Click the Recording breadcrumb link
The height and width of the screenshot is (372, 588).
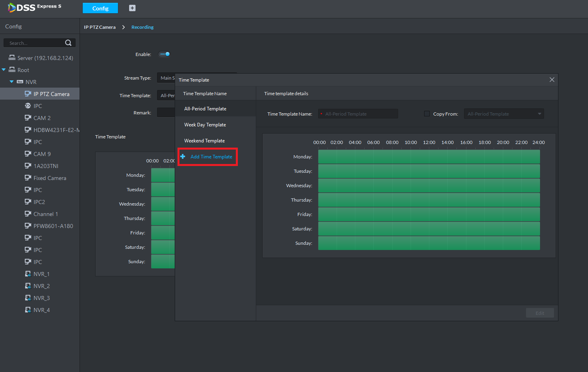tap(142, 27)
